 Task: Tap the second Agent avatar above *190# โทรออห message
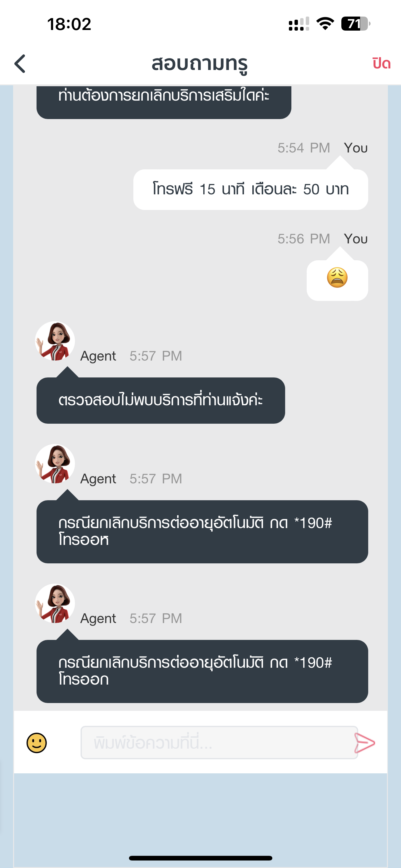point(55,464)
